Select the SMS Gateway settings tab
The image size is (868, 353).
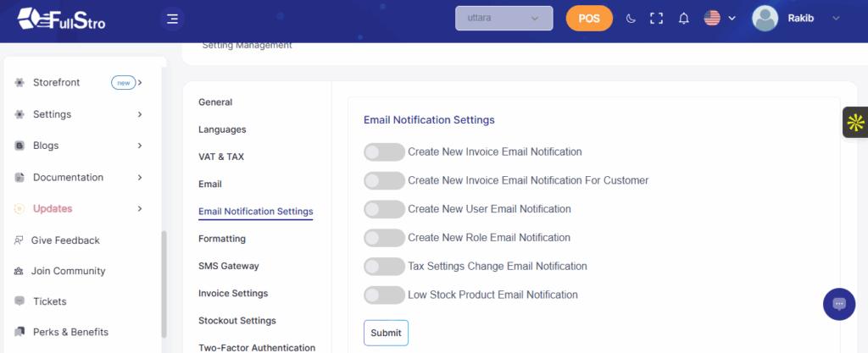pos(228,266)
